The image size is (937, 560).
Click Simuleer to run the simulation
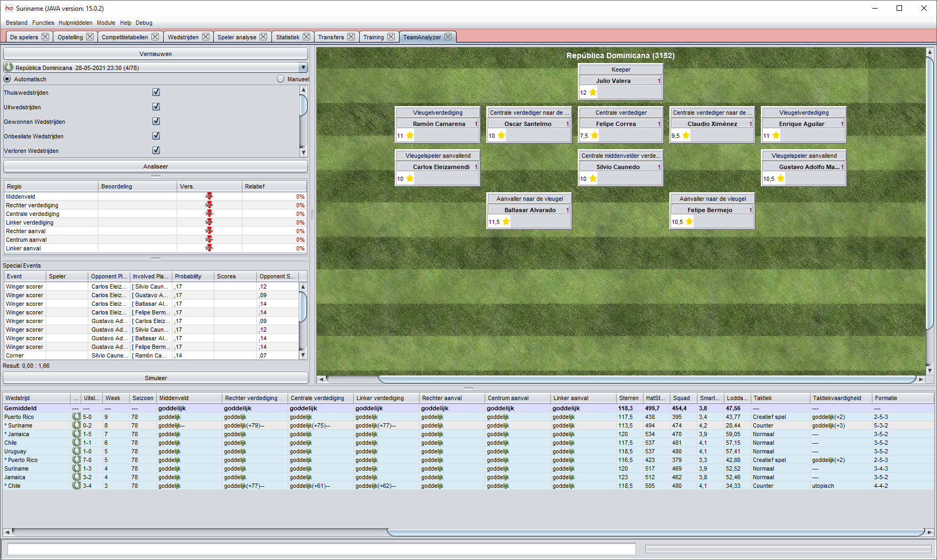(155, 378)
